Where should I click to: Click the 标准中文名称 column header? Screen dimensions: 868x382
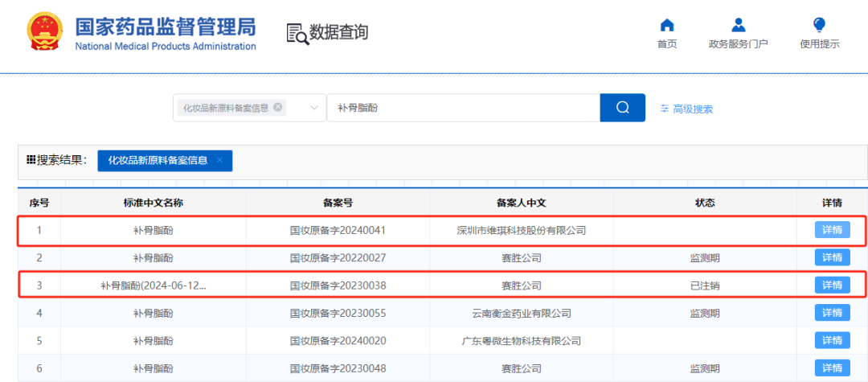coord(154,203)
